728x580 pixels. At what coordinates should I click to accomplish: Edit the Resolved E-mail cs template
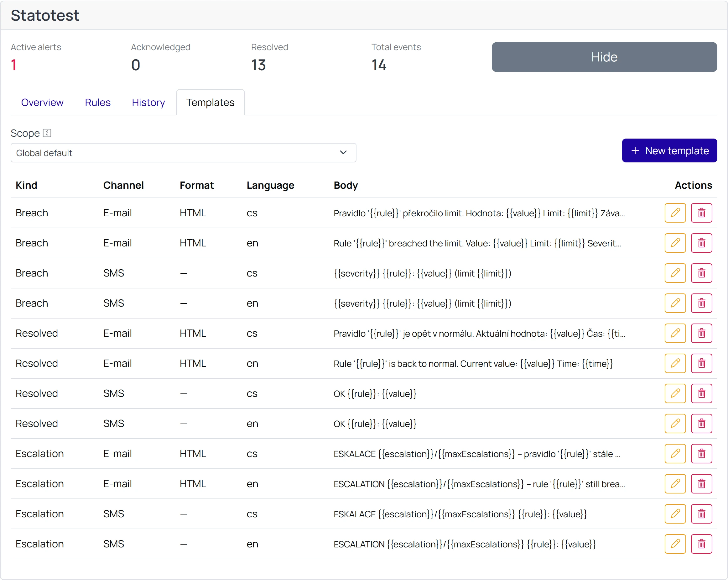click(x=675, y=333)
